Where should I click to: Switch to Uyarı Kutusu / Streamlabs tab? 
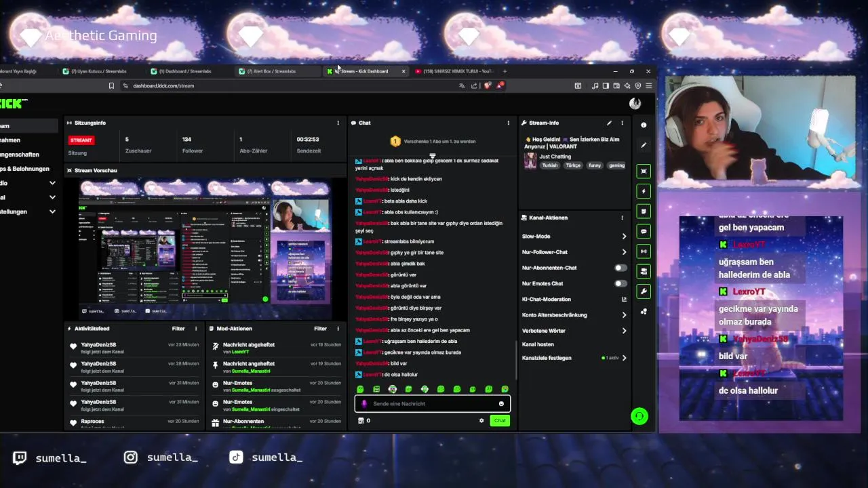pyautogui.click(x=100, y=71)
